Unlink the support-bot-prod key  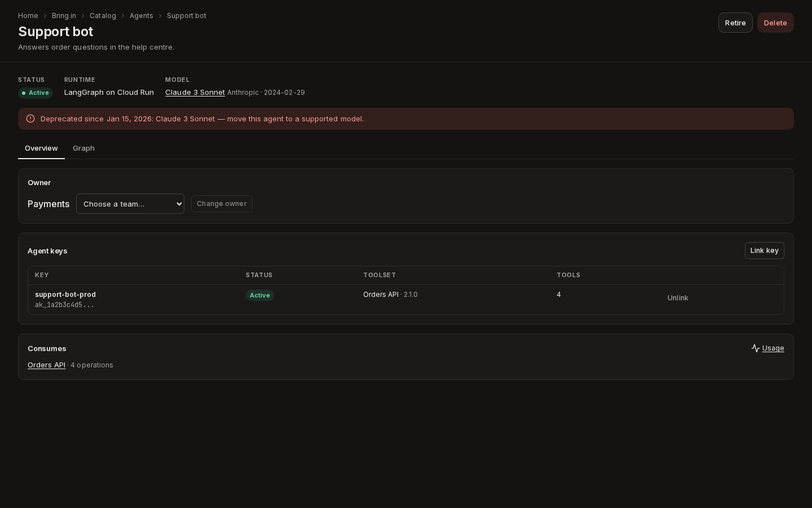click(x=678, y=298)
